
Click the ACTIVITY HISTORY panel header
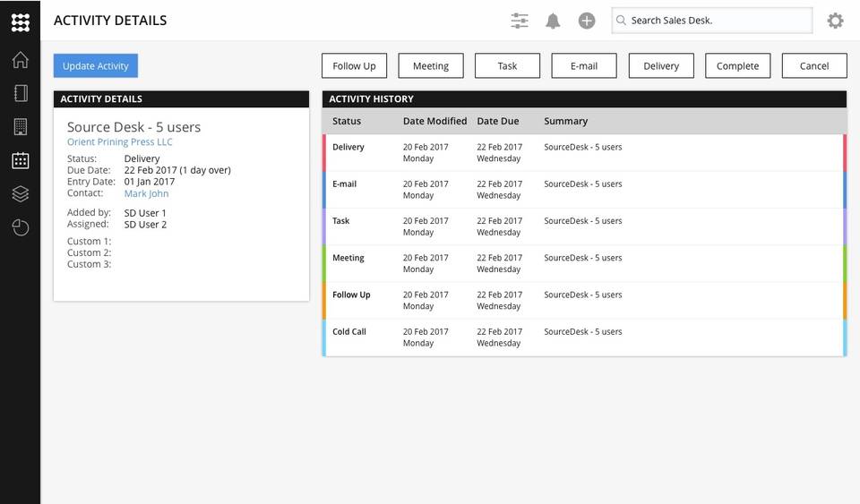coord(584,98)
